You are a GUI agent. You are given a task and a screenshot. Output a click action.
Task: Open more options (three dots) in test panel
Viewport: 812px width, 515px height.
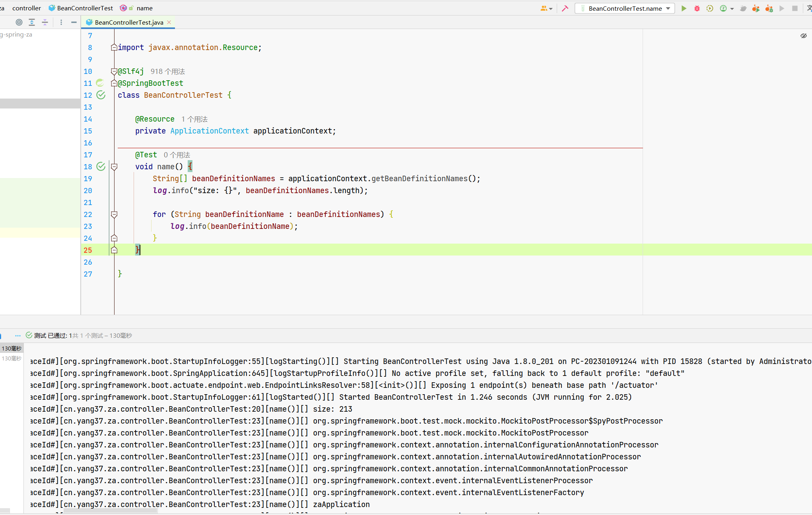(18, 335)
